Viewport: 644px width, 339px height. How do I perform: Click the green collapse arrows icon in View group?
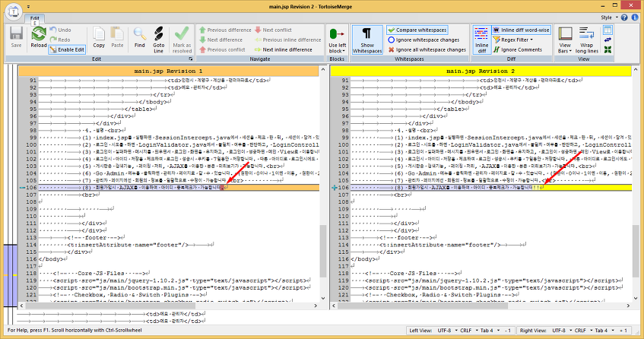608,49
